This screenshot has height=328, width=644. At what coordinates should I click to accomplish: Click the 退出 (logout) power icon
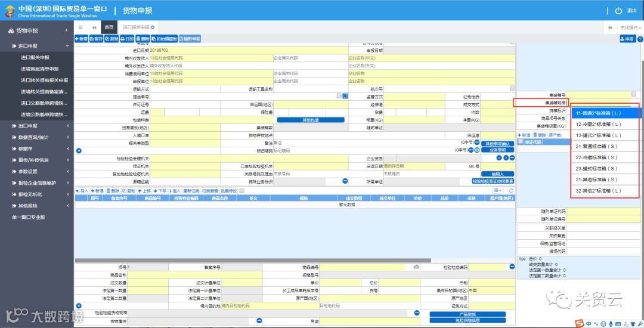pyautogui.click(x=618, y=11)
